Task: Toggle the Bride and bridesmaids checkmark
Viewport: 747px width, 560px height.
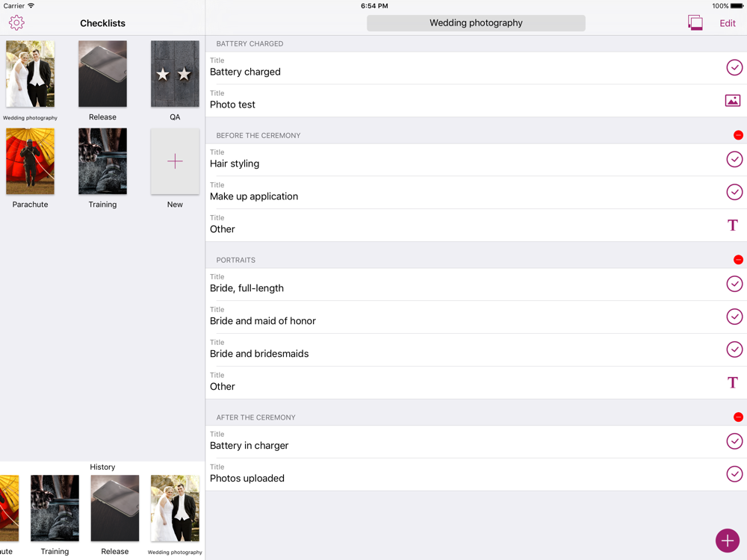Action: click(734, 349)
